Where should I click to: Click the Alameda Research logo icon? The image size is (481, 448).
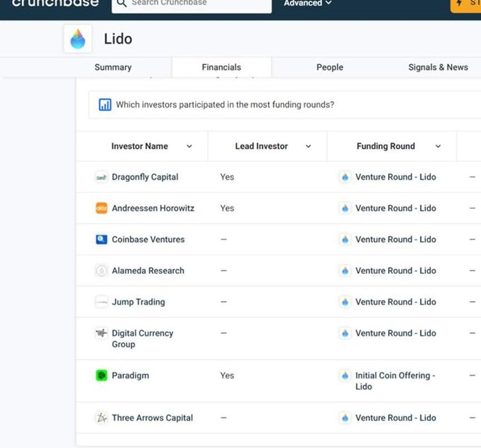point(102,271)
